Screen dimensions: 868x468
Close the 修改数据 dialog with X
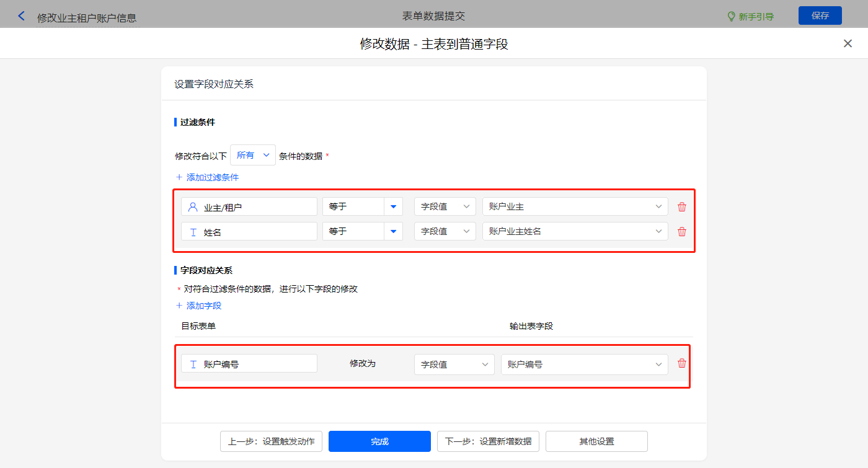coord(848,43)
